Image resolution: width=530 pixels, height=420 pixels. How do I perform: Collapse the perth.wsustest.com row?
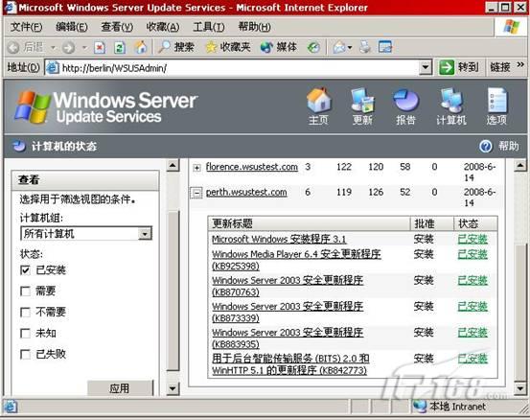point(196,193)
